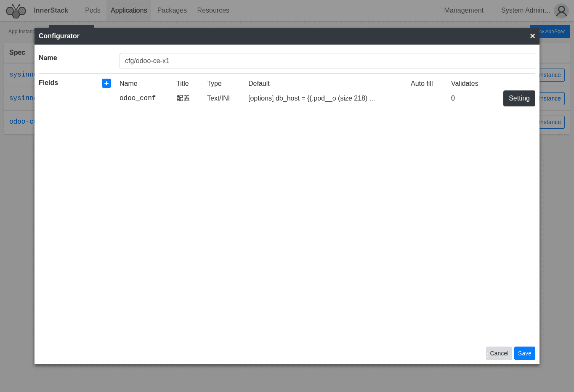The height and width of the screenshot is (392, 574).
Task: Click the Setting button for odoo_conf
Action: click(519, 98)
